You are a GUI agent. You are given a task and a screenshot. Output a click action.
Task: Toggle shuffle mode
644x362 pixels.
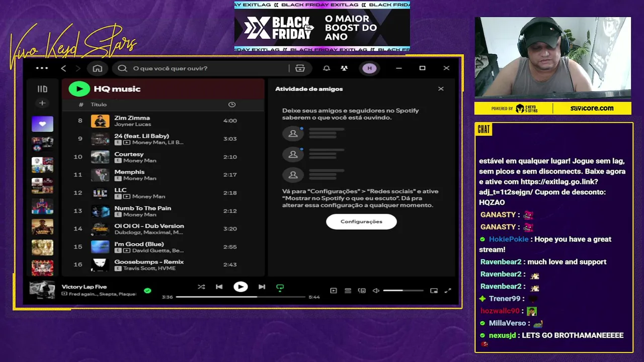[x=201, y=287]
